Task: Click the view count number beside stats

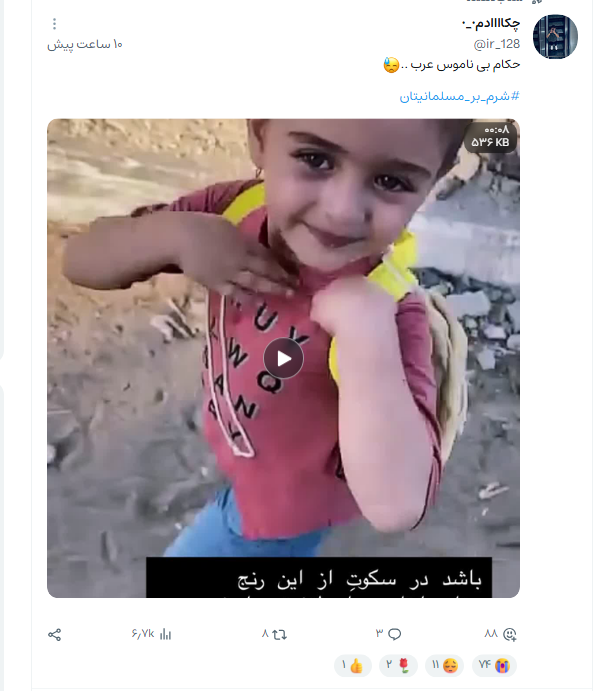Action: coord(143,634)
